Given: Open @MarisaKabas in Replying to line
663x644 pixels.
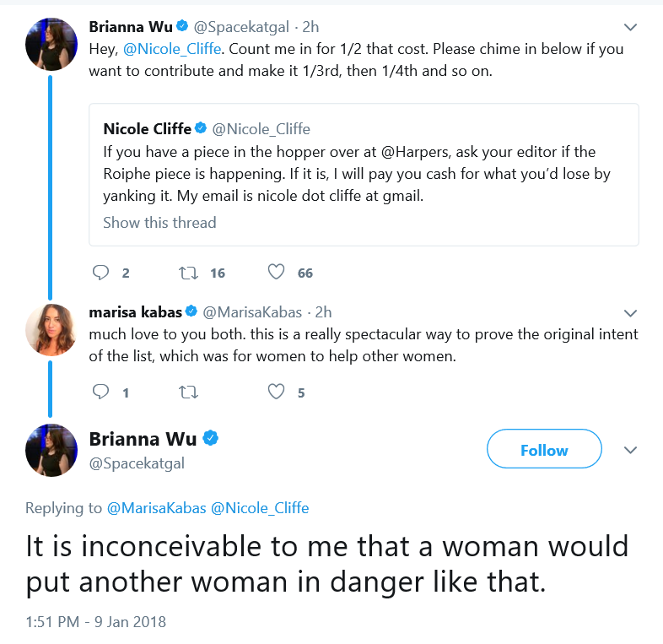Looking at the screenshot, I should [156, 508].
